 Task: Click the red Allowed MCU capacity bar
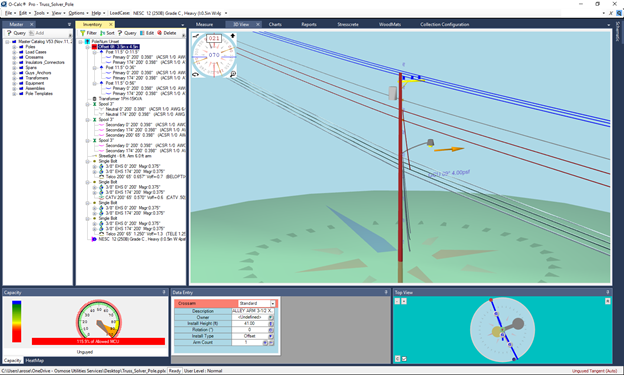point(98,342)
